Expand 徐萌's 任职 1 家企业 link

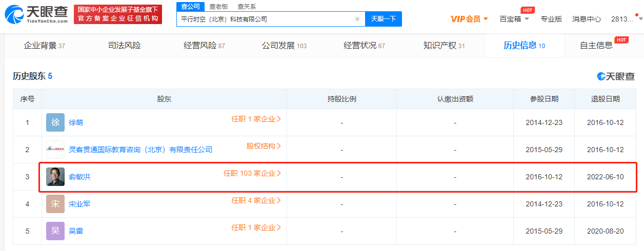(x=256, y=119)
